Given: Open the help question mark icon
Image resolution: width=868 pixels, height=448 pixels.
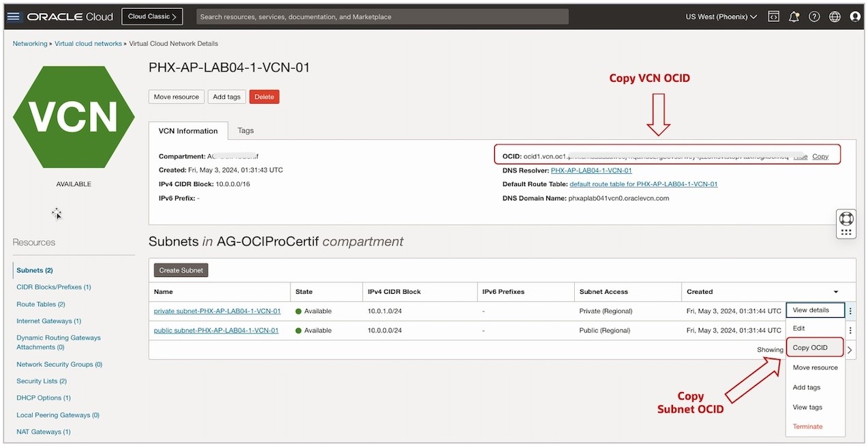Looking at the screenshot, I should click(x=814, y=16).
